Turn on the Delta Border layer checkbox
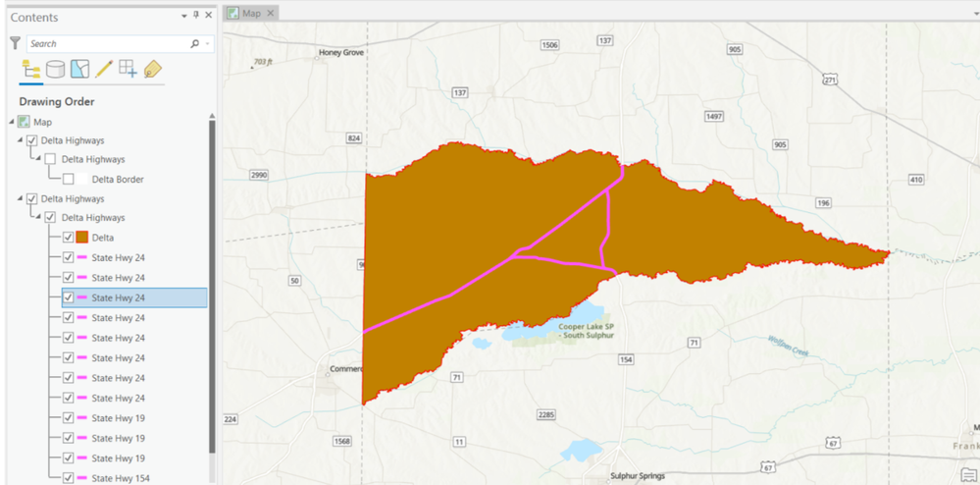Screen dimensions: 980x485 tap(68, 179)
